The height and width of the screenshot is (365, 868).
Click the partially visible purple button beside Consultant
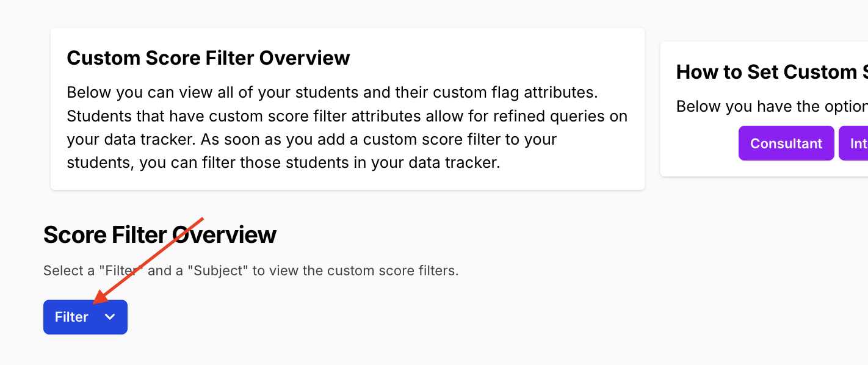[854, 143]
